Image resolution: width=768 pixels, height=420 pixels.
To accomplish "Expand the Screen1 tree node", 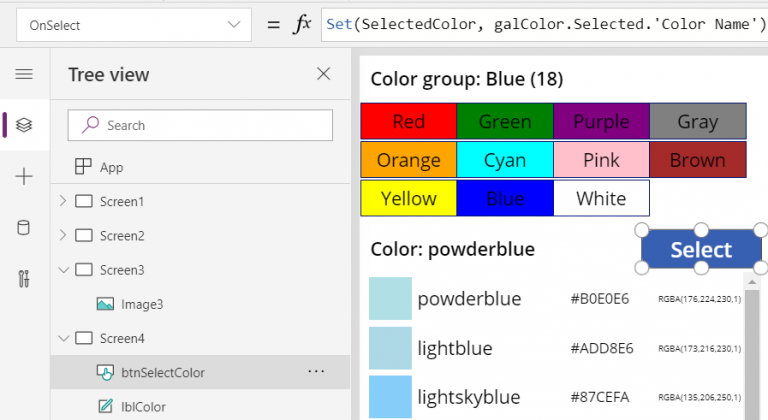I will click(x=63, y=201).
